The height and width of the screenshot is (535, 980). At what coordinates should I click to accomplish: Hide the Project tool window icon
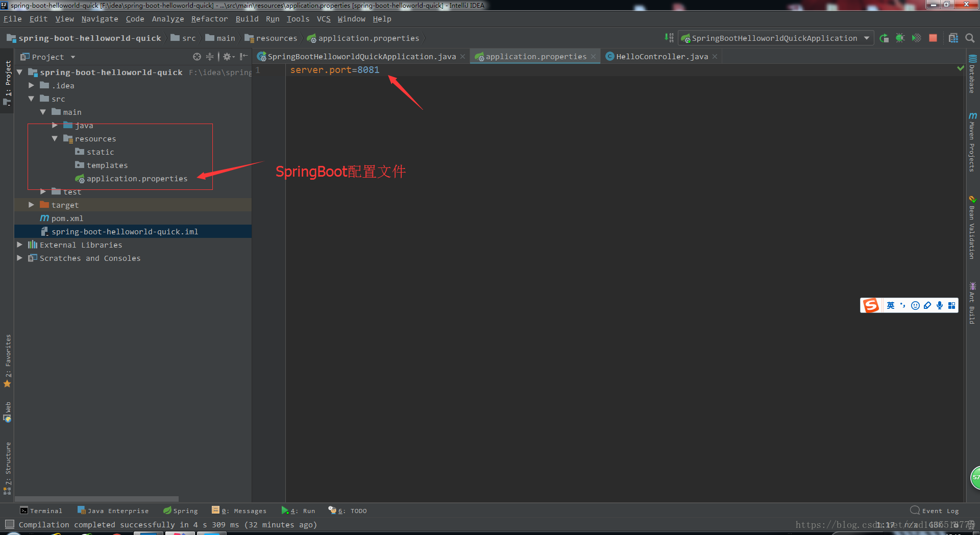[244, 57]
